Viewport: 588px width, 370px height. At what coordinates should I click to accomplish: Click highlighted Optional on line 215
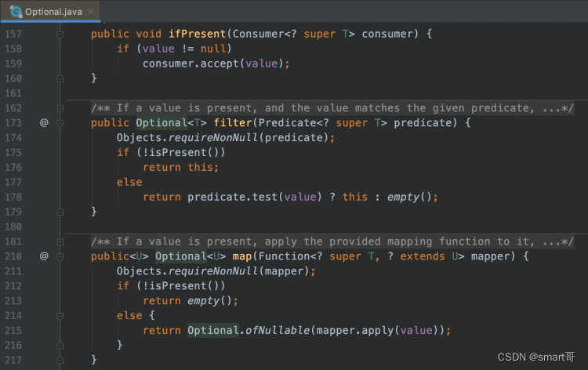tap(213, 330)
